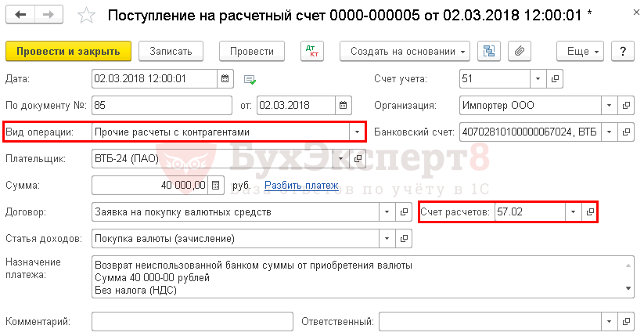Open Дт/Кт accounting entries view
Viewport: 644px width, 336px height.
[x=311, y=52]
